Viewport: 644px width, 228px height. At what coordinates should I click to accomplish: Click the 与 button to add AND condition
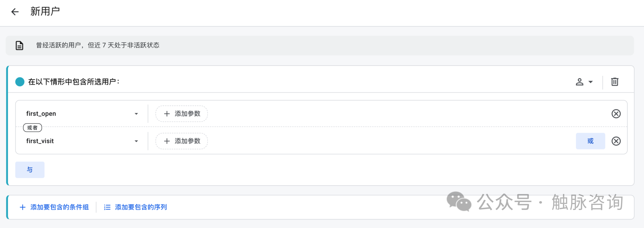tap(30, 170)
